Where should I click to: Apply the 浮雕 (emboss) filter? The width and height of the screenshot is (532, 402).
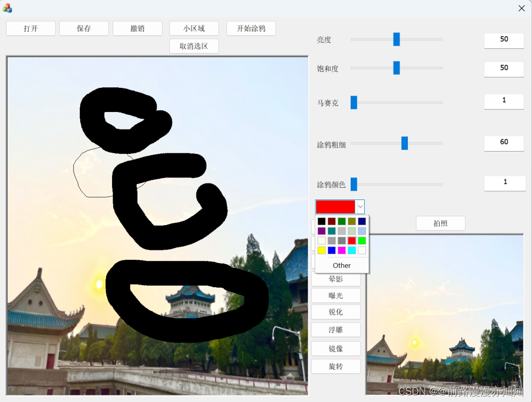coord(336,330)
